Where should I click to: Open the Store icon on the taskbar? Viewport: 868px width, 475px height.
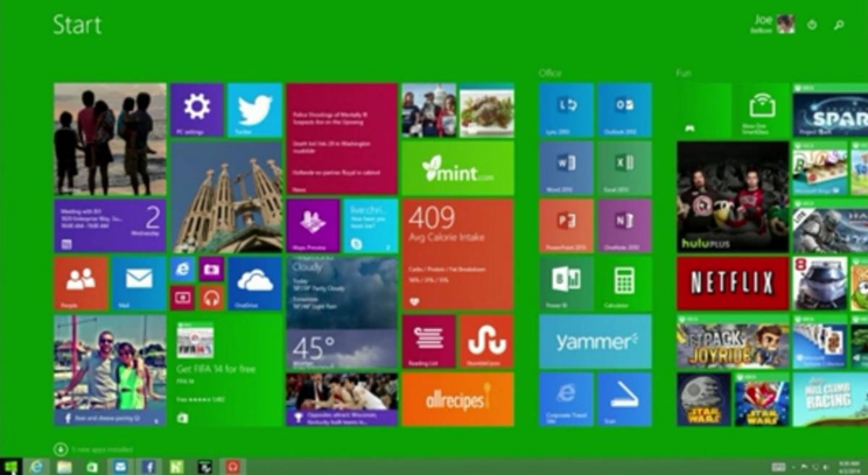[92, 466]
